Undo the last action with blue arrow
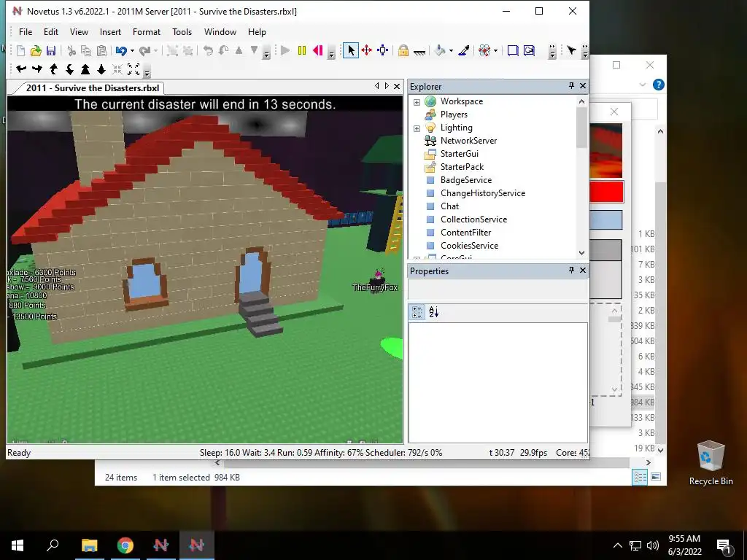The image size is (747, 560). pos(121,50)
